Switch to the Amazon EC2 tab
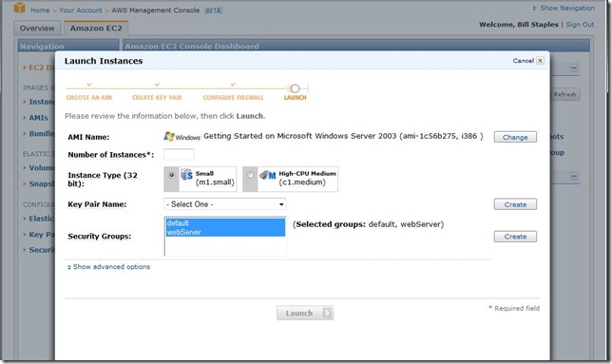612x364 pixels. (x=96, y=29)
